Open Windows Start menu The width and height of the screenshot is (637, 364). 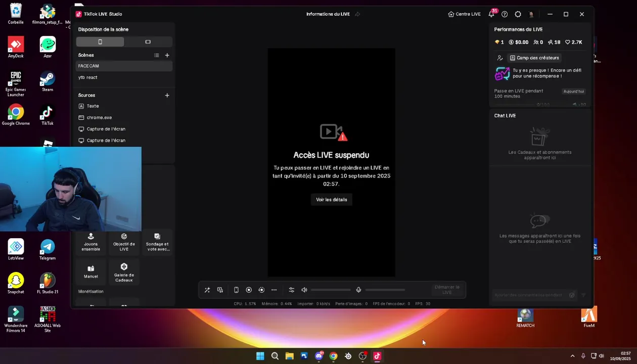260,356
